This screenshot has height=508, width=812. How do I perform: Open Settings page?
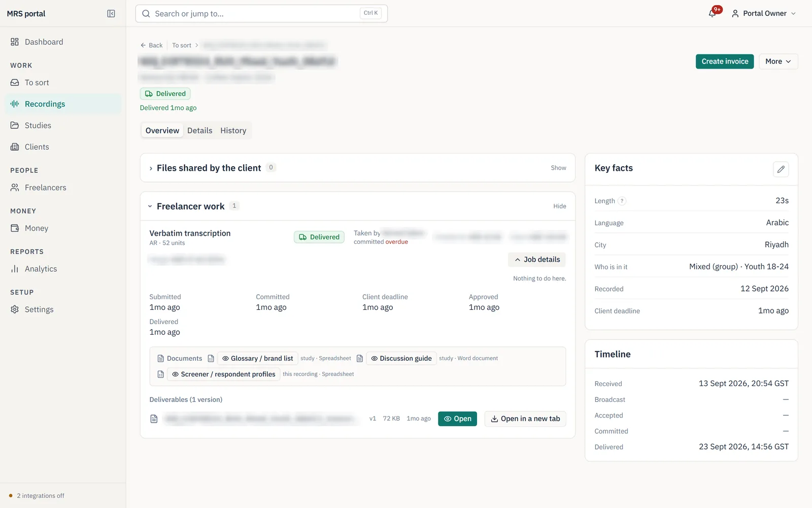(63, 309)
